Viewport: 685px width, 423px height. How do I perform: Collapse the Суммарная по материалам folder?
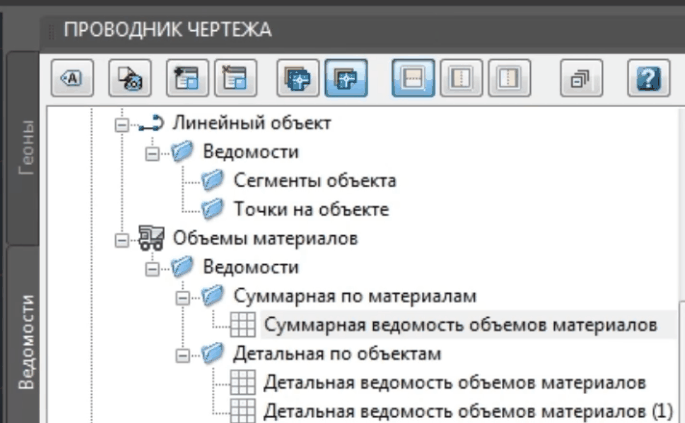click(x=183, y=298)
